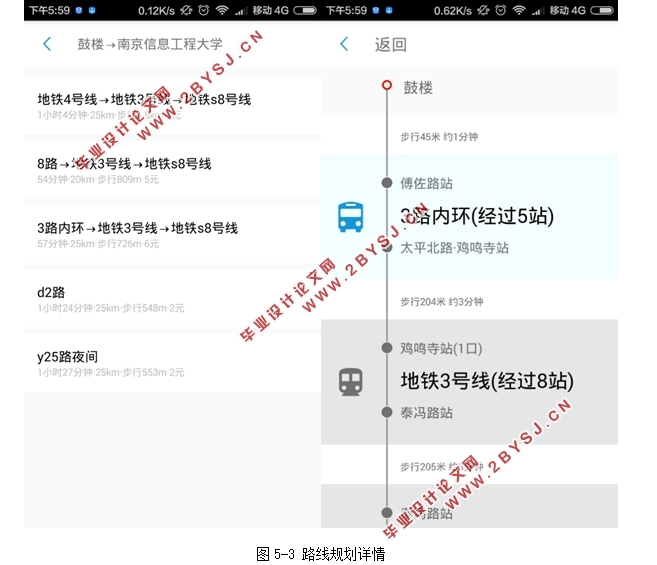Select the y25路夜间 route option
The width and height of the screenshot is (657, 565).
point(172,363)
